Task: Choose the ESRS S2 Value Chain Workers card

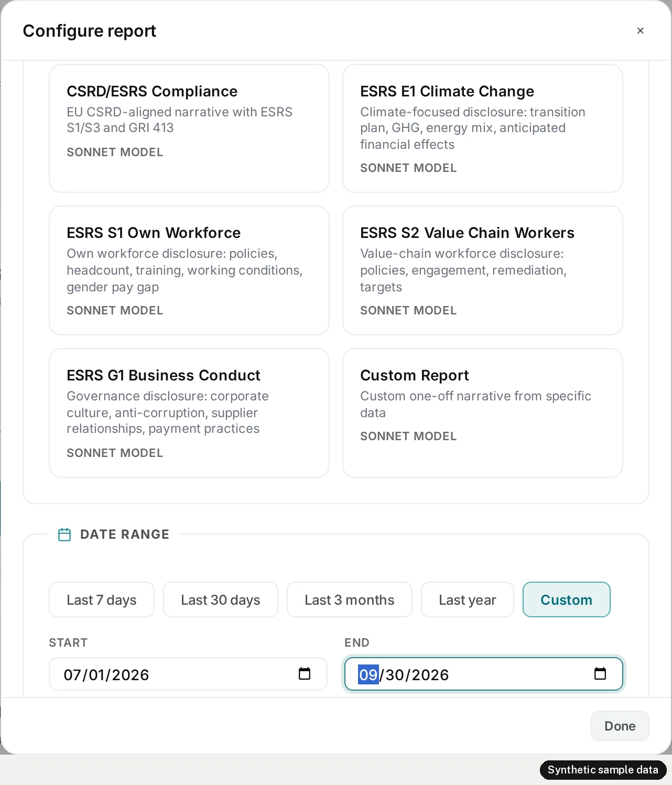Action: pyautogui.click(x=483, y=270)
